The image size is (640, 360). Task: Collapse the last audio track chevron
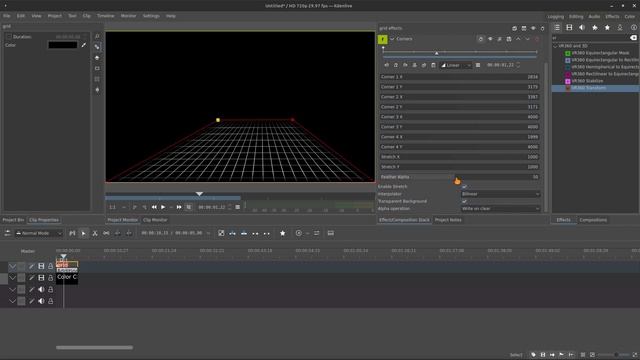pyautogui.click(x=12, y=301)
